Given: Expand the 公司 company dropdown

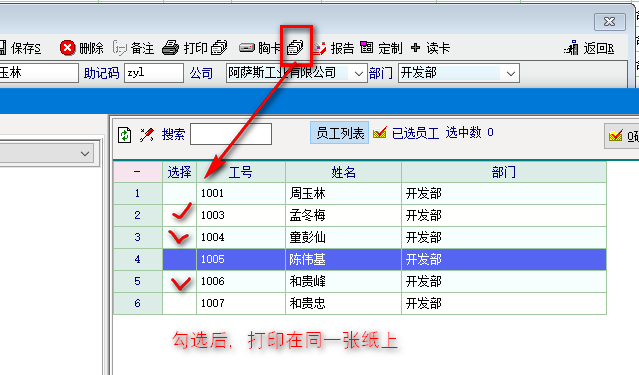Looking at the screenshot, I should (x=359, y=74).
